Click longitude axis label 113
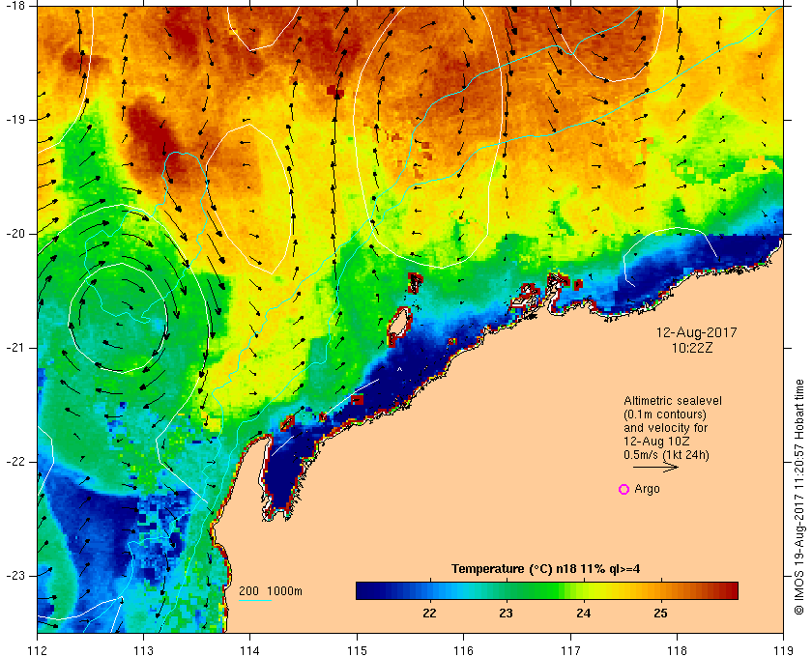 [x=143, y=649]
